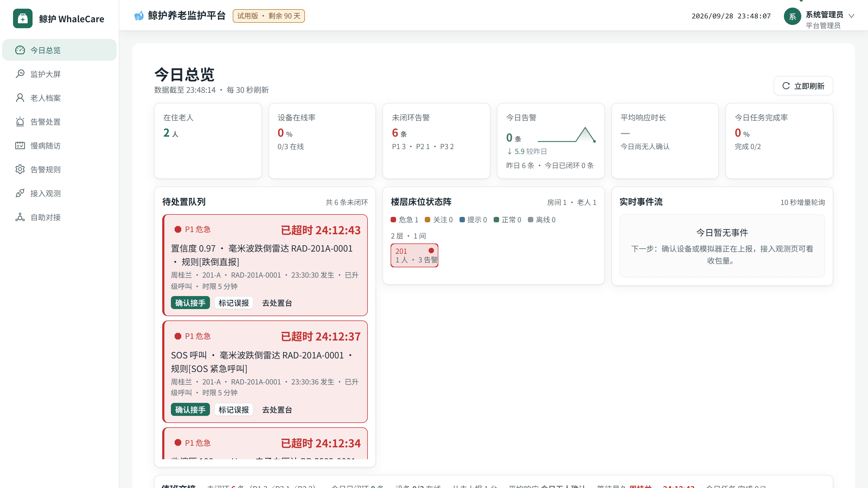Image resolution: width=868 pixels, height=488 pixels.
Task: Click the 平均响应时长 stat card
Action: coord(665,141)
